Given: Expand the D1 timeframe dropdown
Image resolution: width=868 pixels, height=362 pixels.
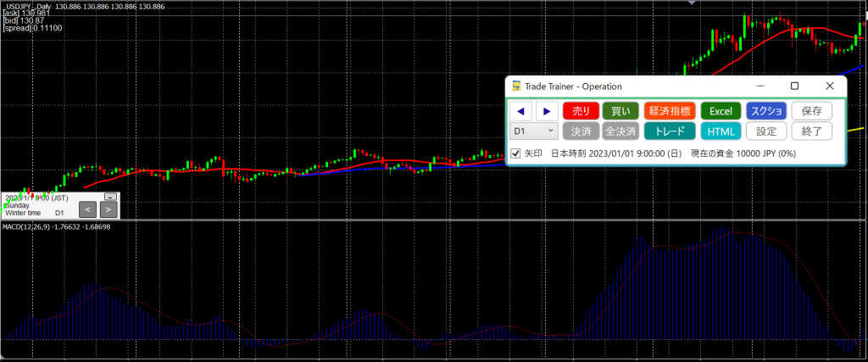Looking at the screenshot, I should pyautogui.click(x=533, y=131).
